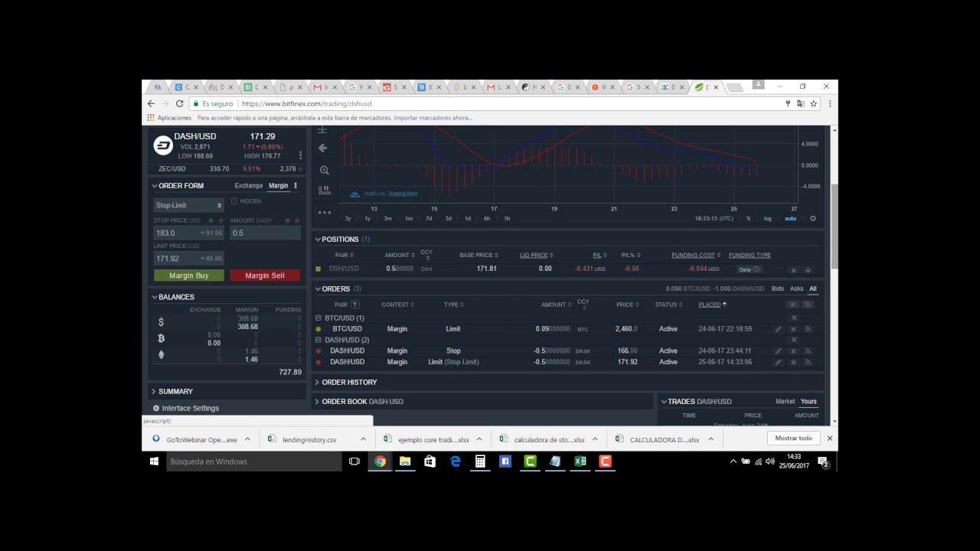
Task: Open chart settings gear icon
Action: coord(812,218)
